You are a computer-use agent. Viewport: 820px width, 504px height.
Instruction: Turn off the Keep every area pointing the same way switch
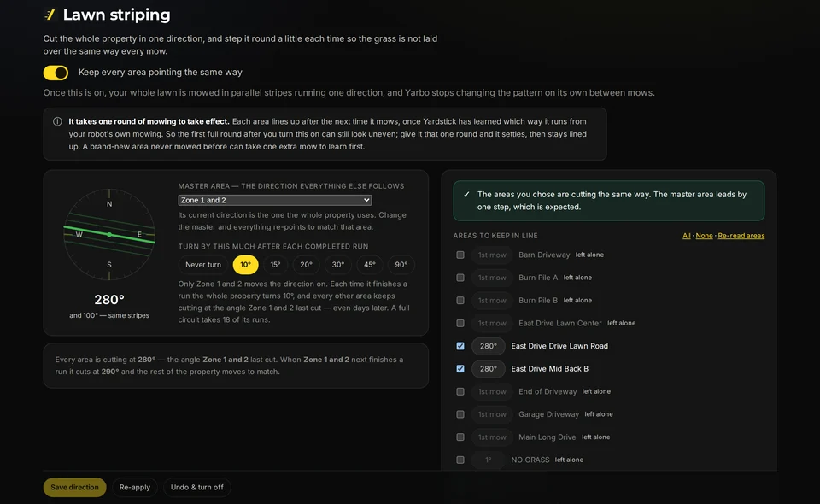56,73
